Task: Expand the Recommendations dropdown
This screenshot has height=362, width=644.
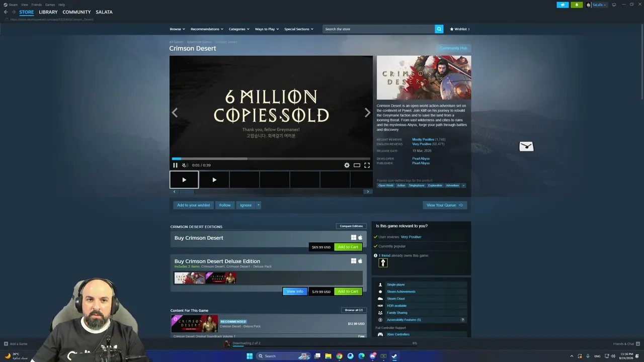Action: pos(207,29)
